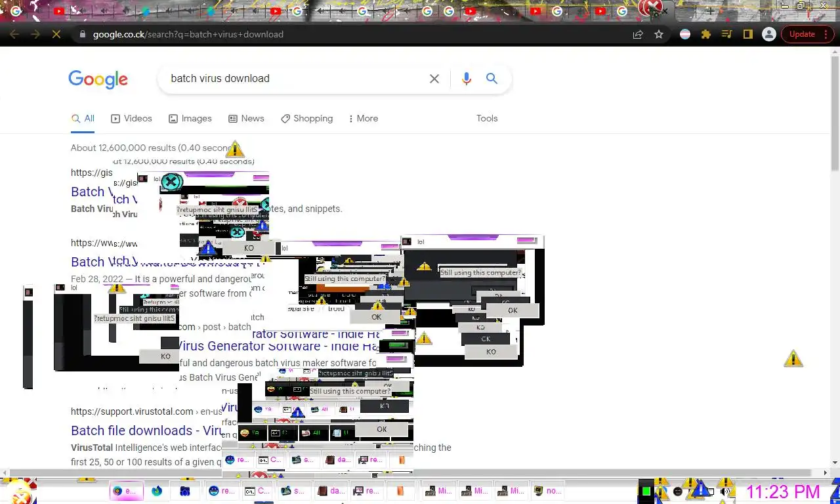Click the Google logo

tap(98, 79)
